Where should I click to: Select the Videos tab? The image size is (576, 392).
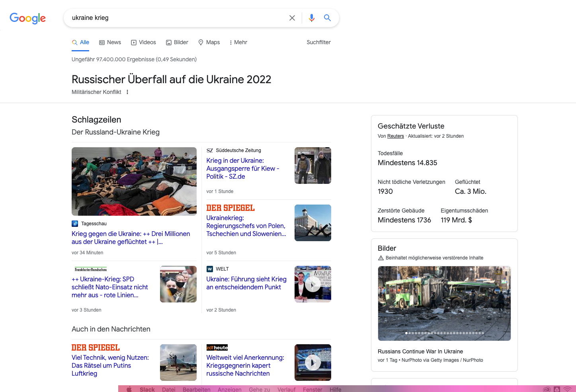[143, 42]
